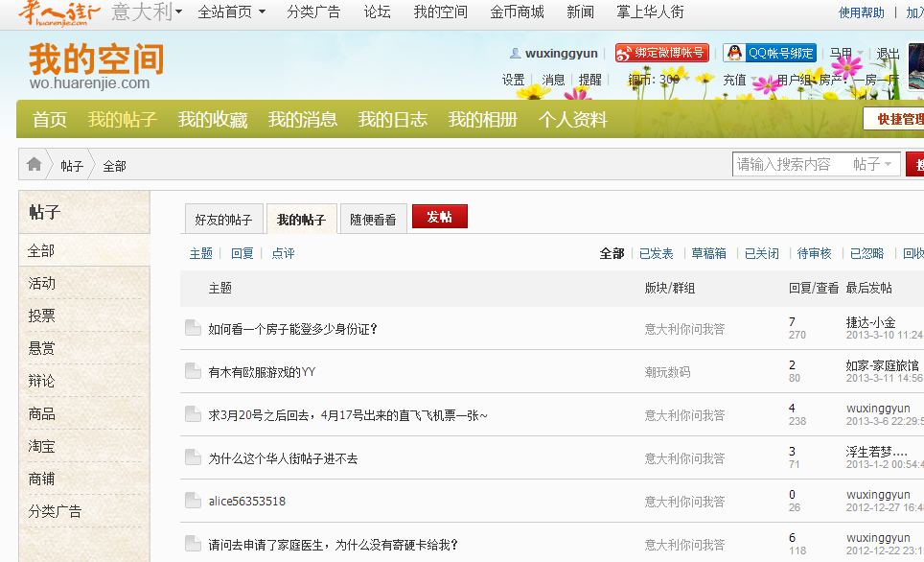
Task: Switch to the 好友的帖子 tab
Action: pyautogui.click(x=223, y=220)
